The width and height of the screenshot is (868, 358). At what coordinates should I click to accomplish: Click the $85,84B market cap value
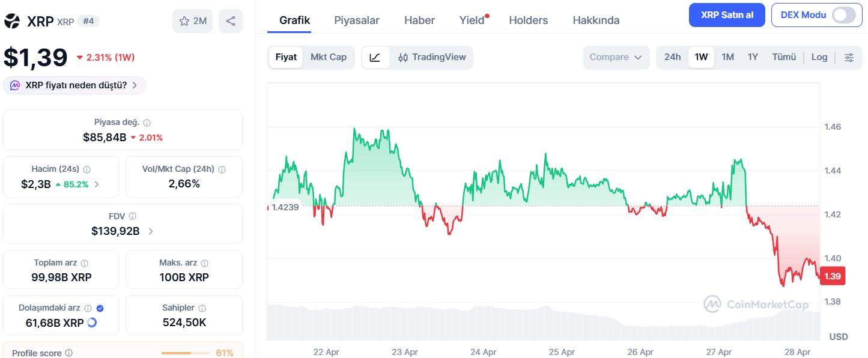(x=105, y=138)
